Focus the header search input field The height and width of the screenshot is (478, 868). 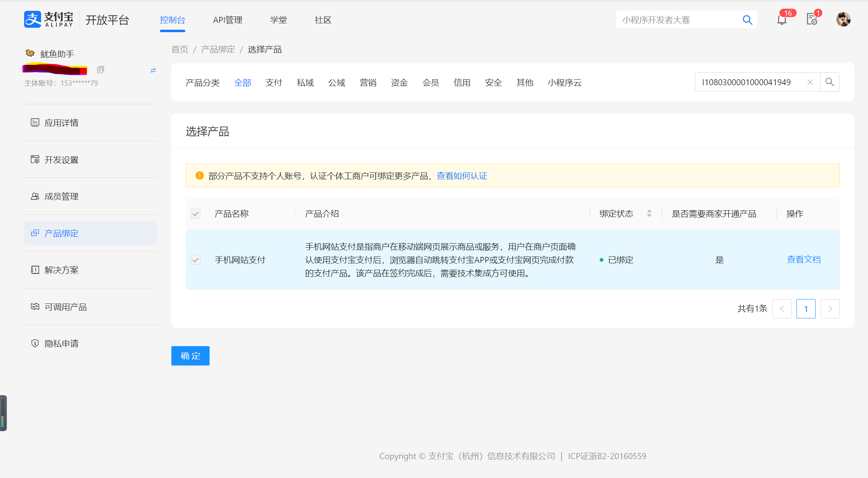click(680, 20)
